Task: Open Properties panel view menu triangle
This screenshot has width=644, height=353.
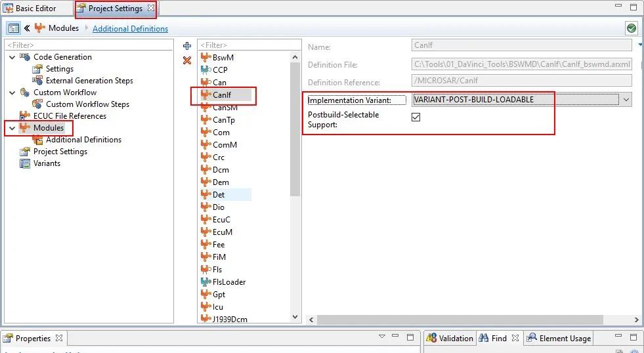Action: [382, 336]
